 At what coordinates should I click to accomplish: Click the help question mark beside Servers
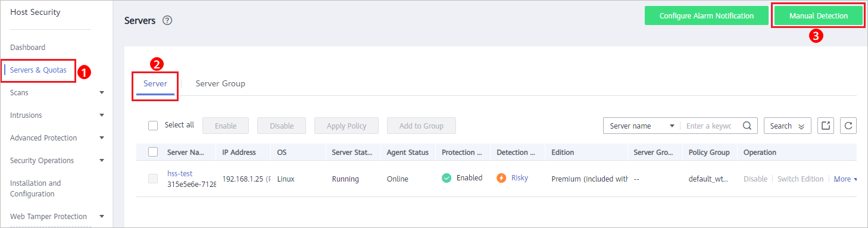click(x=167, y=21)
